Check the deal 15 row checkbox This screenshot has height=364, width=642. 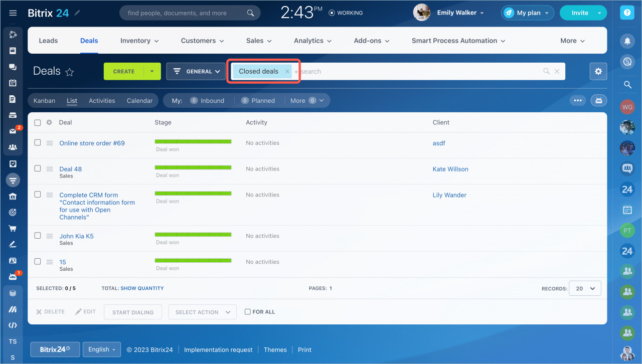[38, 261]
